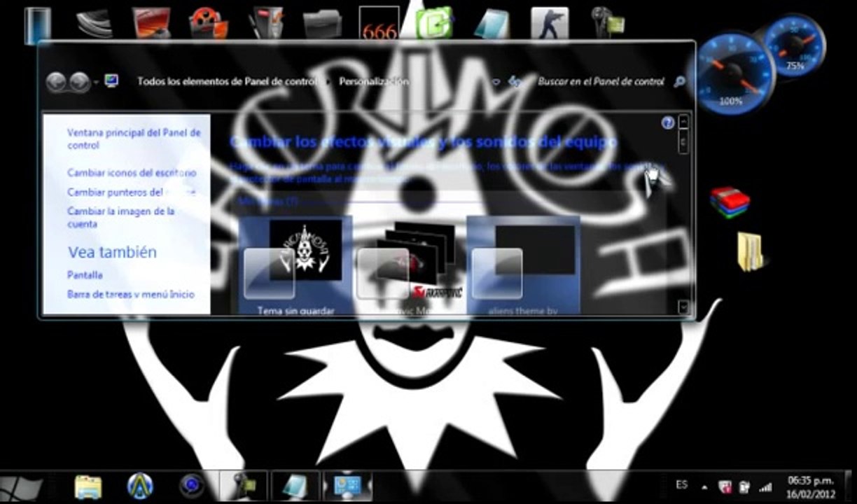Show hidden tray icons arrow
This screenshot has height=504, width=857.
click(704, 487)
